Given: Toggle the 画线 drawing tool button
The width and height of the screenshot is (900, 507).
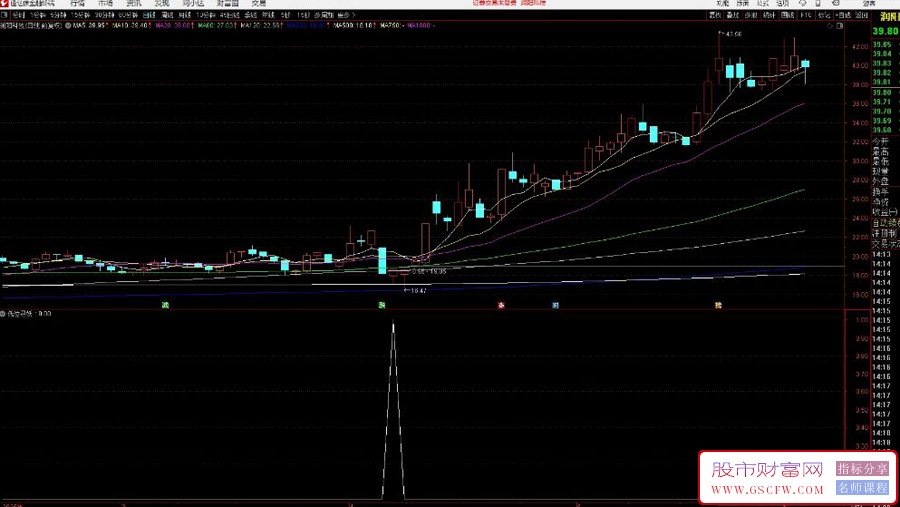Looking at the screenshot, I should pyautogui.click(x=788, y=15).
